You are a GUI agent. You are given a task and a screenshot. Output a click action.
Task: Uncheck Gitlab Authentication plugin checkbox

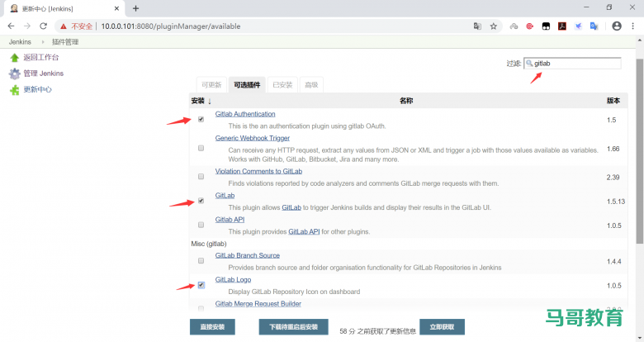(x=201, y=119)
